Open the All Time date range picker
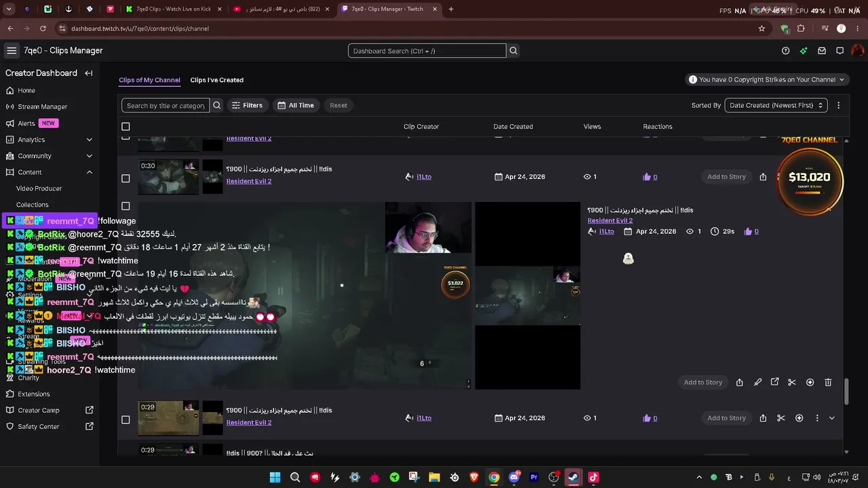Screen dimensions: 868x488 tap(296, 105)
